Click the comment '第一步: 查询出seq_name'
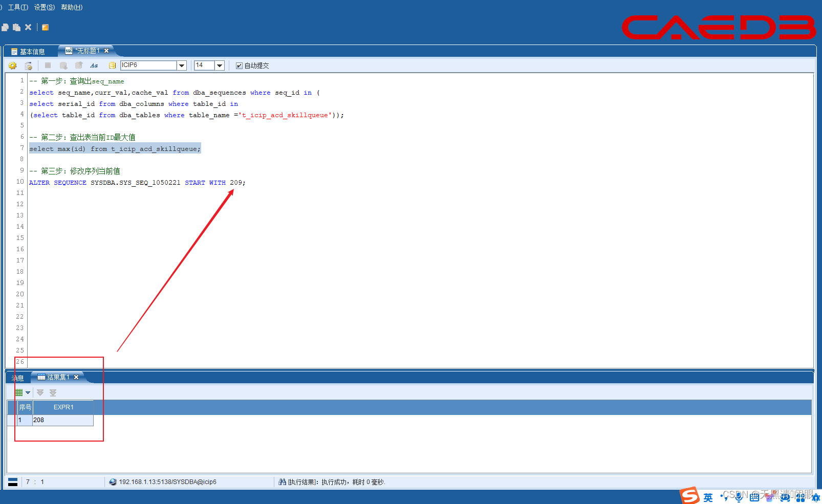 coord(77,81)
